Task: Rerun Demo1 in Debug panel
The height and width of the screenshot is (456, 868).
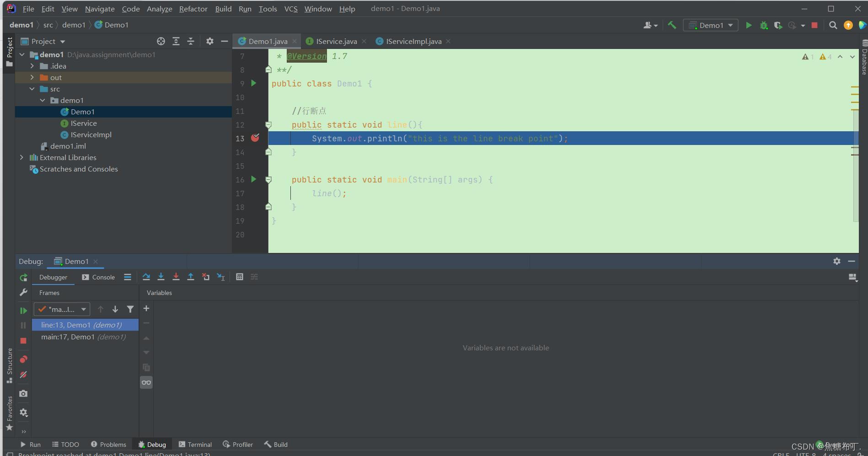Action: point(23,278)
